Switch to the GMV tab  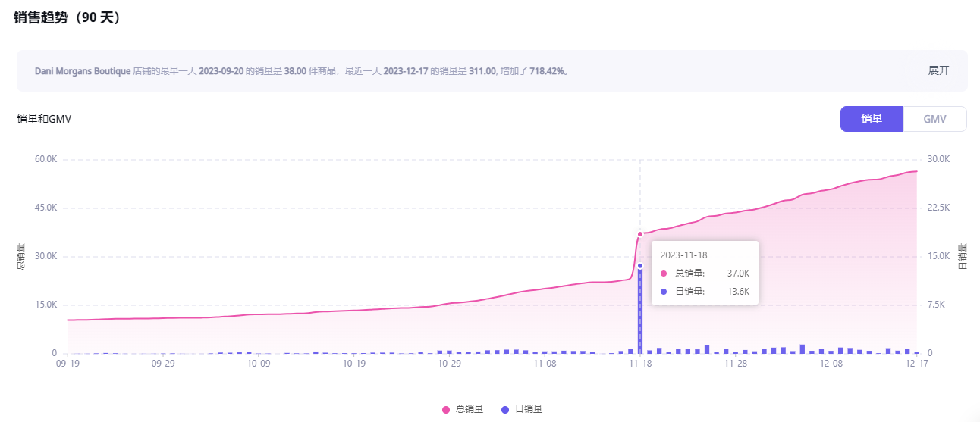point(934,119)
